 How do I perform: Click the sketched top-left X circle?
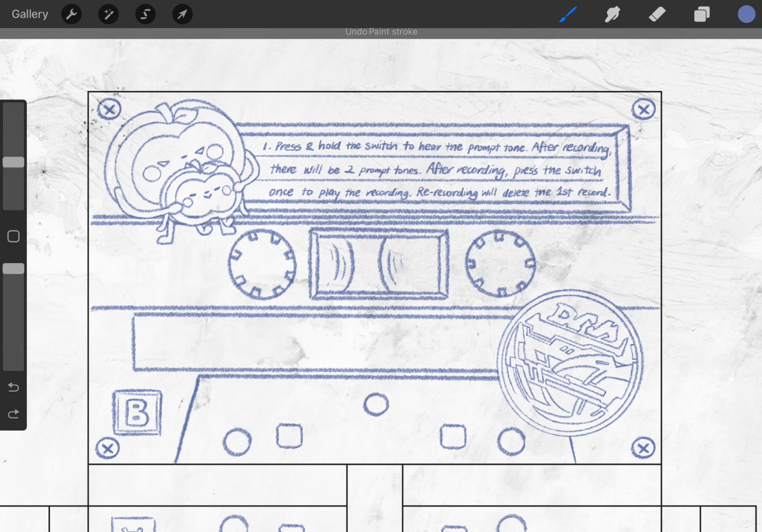109,110
